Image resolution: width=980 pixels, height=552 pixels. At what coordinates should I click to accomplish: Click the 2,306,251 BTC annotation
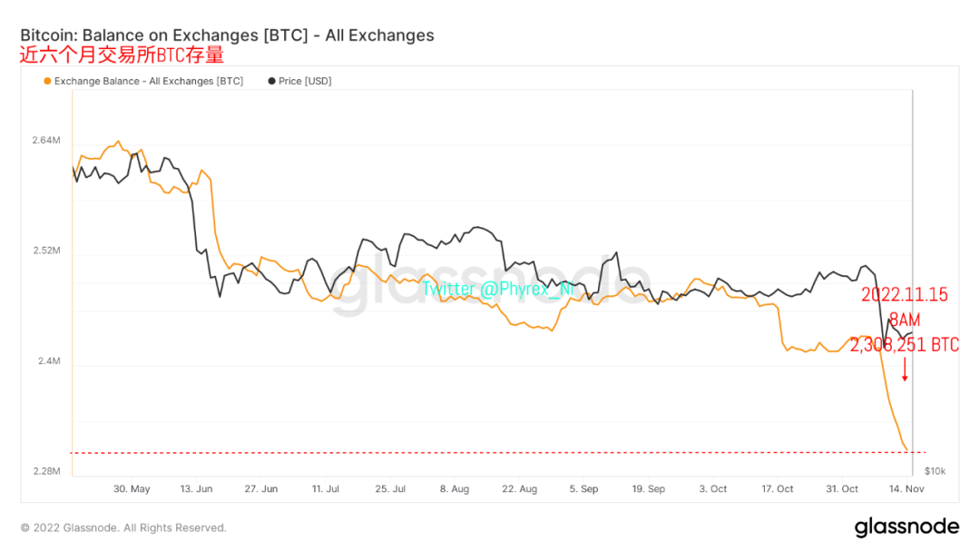click(904, 345)
